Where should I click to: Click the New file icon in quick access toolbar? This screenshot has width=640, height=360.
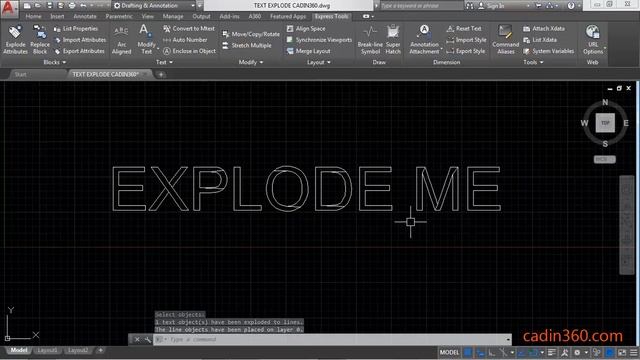point(27,6)
